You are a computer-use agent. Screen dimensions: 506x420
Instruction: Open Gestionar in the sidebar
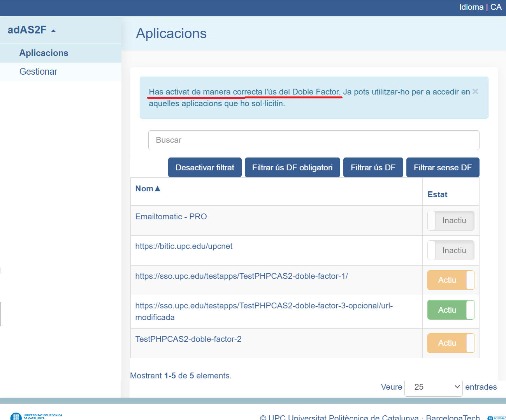point(38,72)
